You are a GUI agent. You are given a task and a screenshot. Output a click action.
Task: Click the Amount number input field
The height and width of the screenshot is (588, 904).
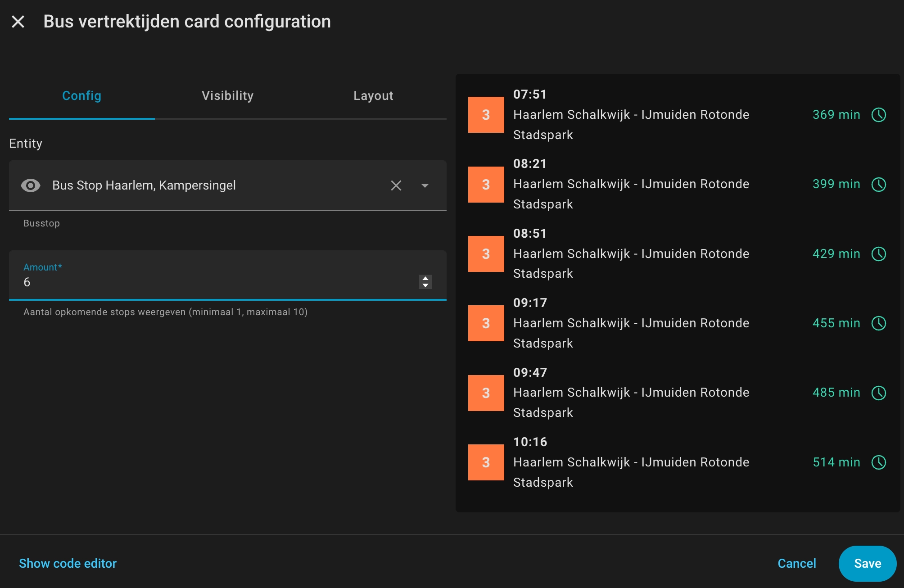coord(227,275)
